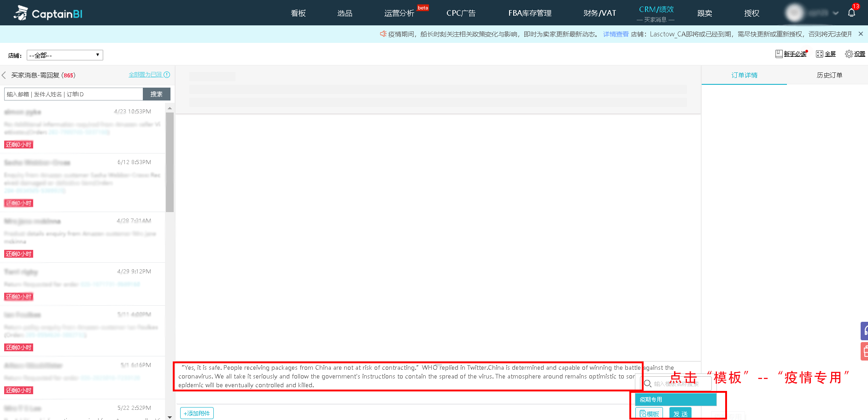Open the 店铺 store dropdown

click(x=65, y=55)
